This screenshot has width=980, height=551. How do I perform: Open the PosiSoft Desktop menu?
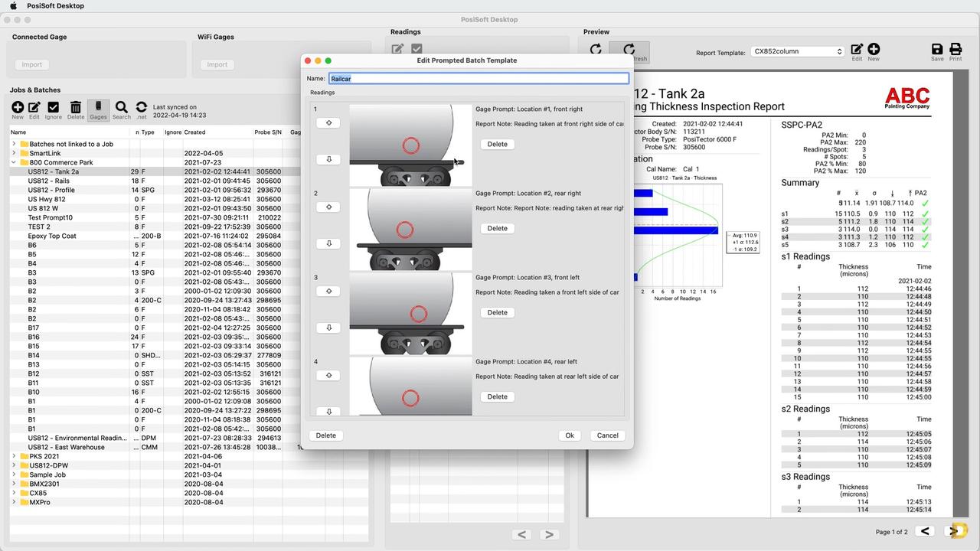[x=55, y=5]
